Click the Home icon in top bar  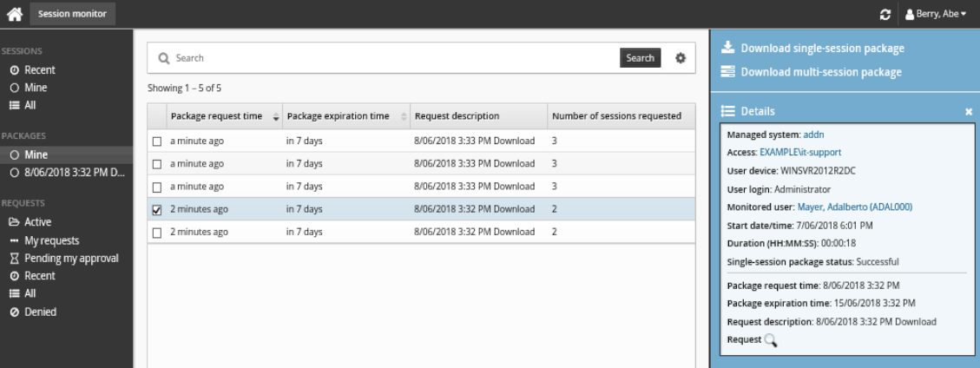tap(15, 14)
